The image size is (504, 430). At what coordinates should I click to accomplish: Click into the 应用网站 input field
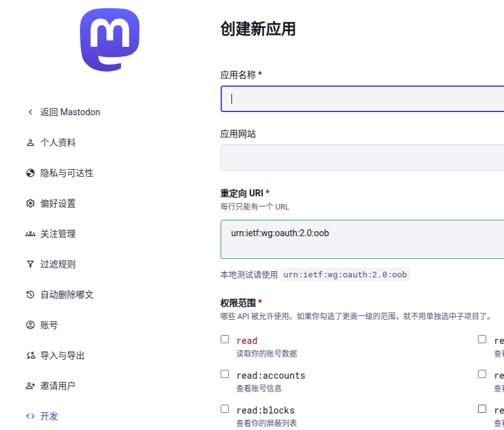click(362, 158)
